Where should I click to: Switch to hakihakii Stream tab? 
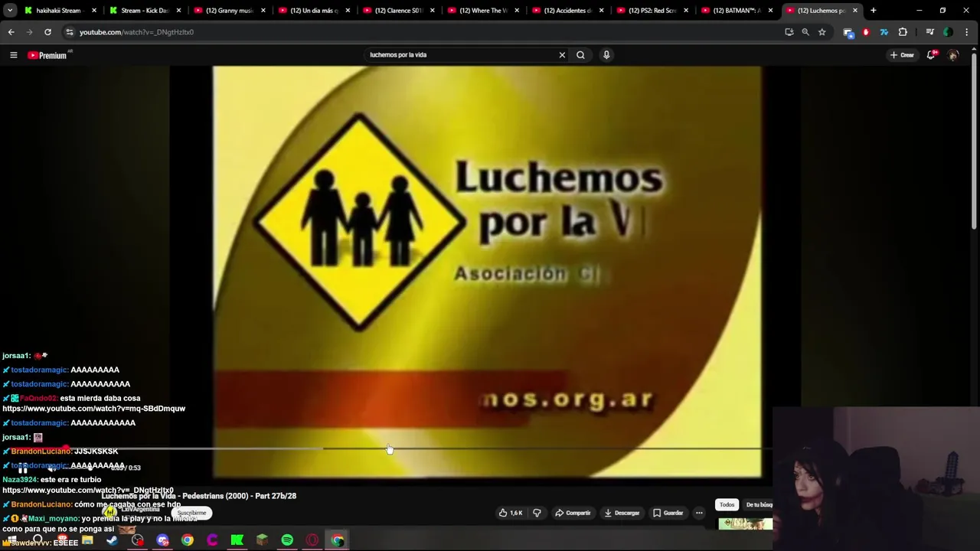pos(60,11)
